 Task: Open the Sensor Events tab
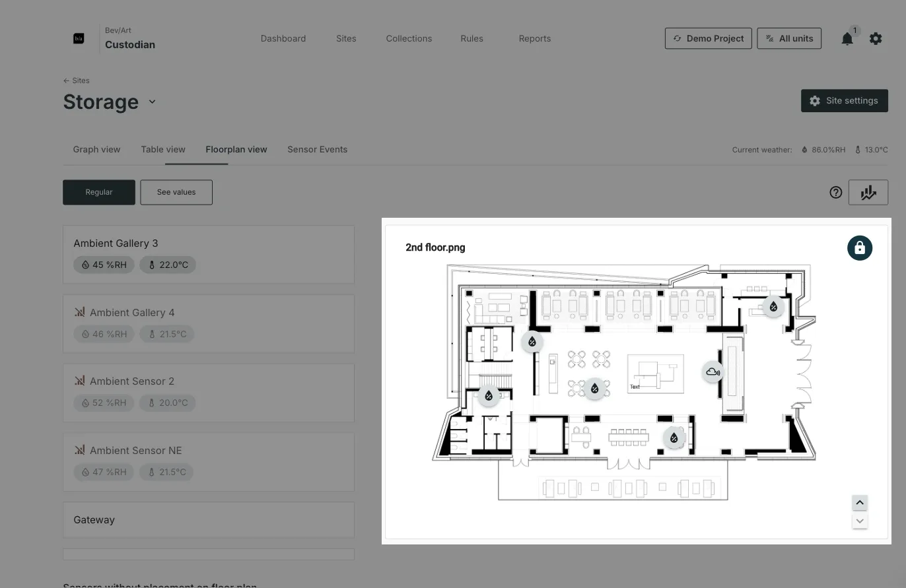click(318, 149)
